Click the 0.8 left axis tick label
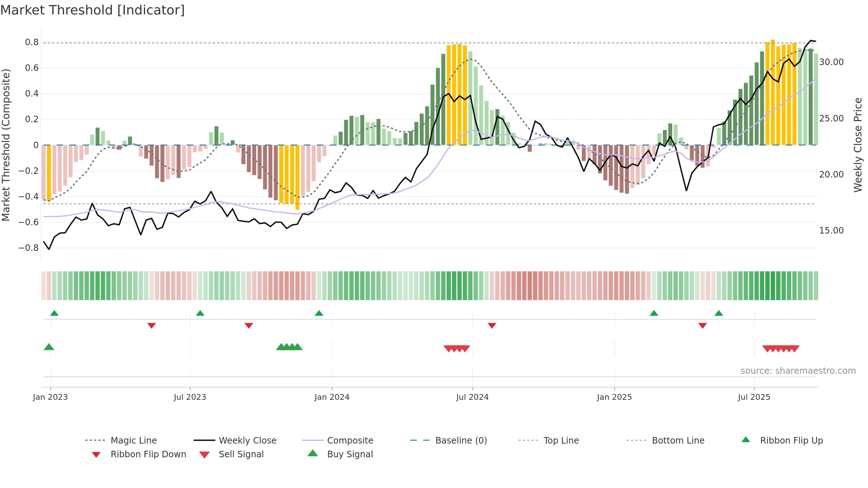The width and height of the screenshot is (868, 488). tap(32, 42)
